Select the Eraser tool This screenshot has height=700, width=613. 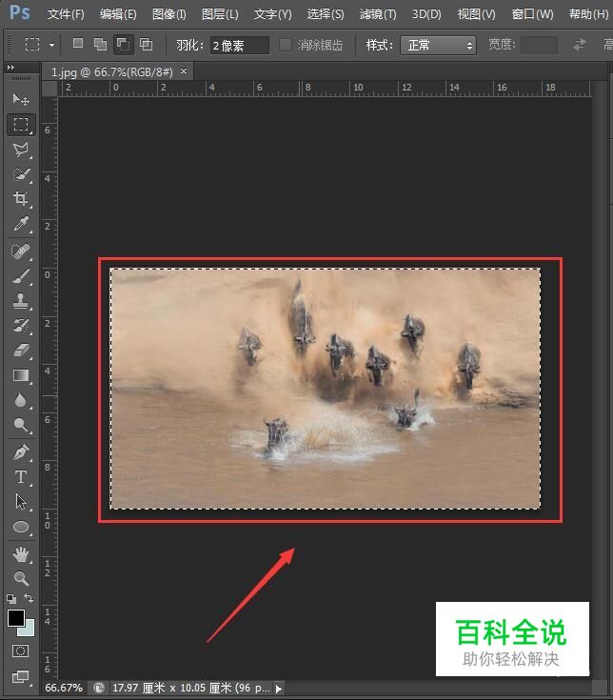tap(21, 350)
